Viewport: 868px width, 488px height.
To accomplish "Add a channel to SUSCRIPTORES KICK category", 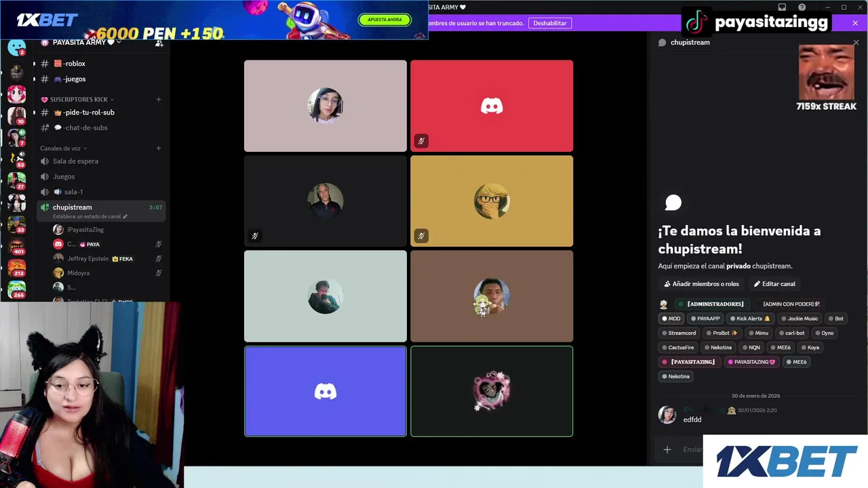I will (x=159, y=100).
